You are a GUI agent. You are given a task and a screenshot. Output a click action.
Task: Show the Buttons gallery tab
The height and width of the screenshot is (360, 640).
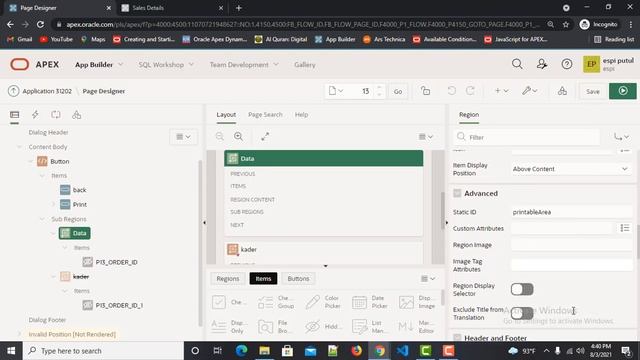(298, 279)
